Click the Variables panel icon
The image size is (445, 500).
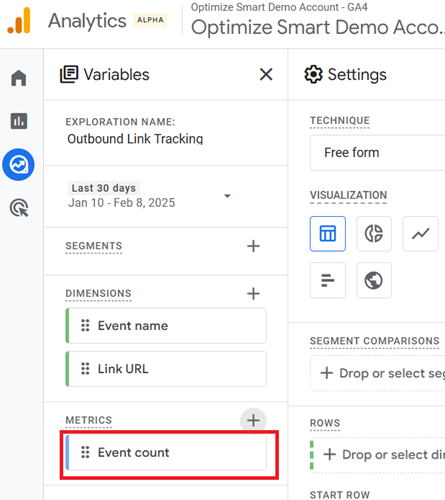pyautogui.click(x=69, y=74)
